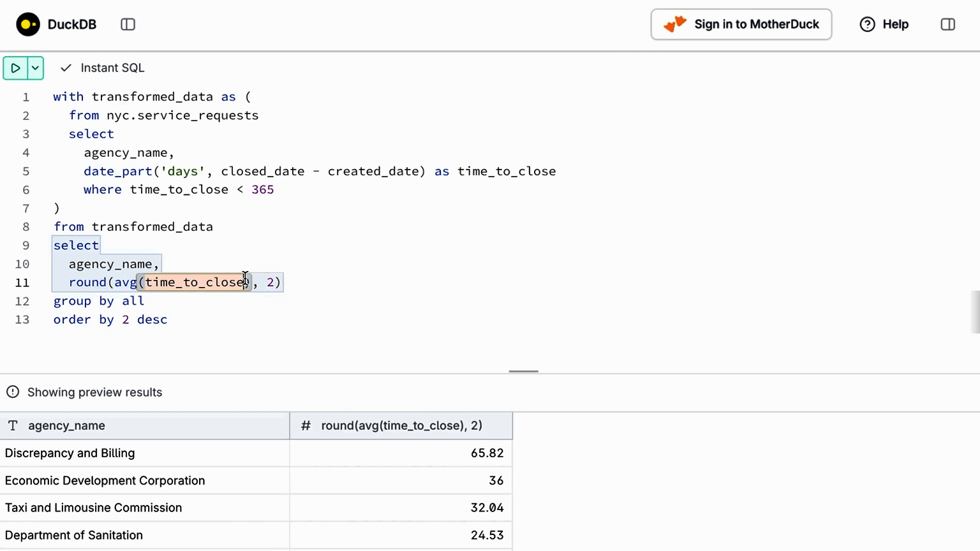Toggle the Instant SQL checkmark
The width and height of the screenshot is (980, 551).
point(66,68)
